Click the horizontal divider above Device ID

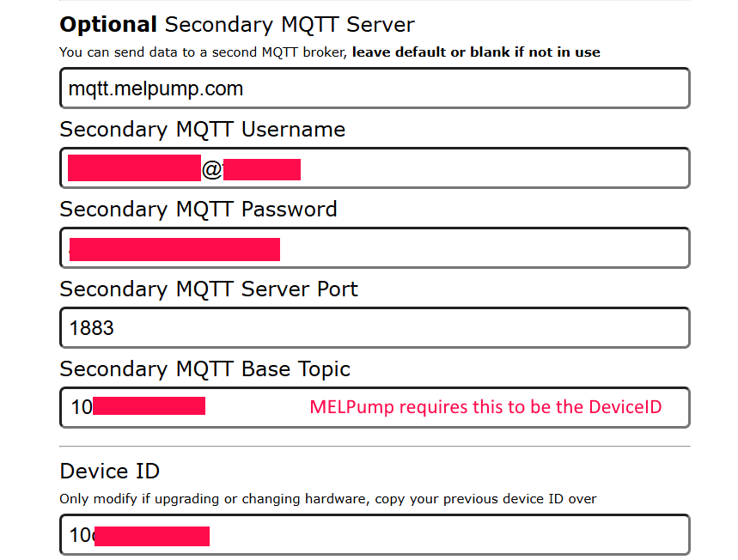[374, 447]
